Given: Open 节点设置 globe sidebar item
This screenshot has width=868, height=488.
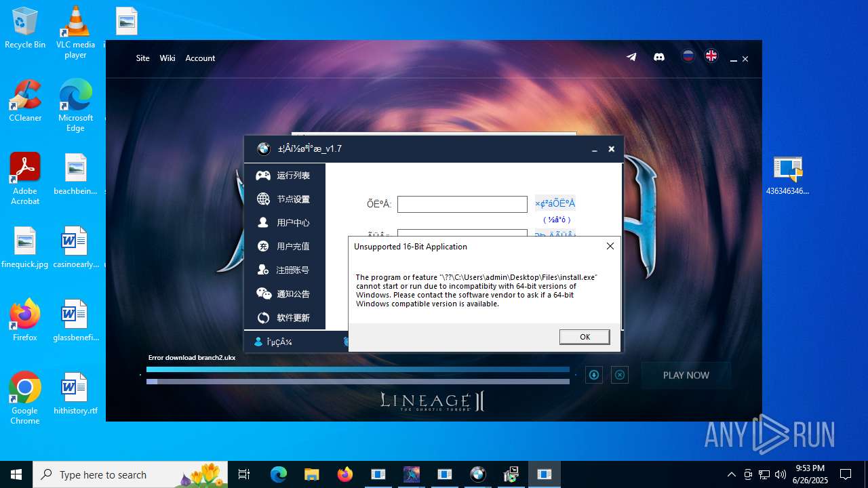Looking at the screenshot, I should click(x=285, y=199).
